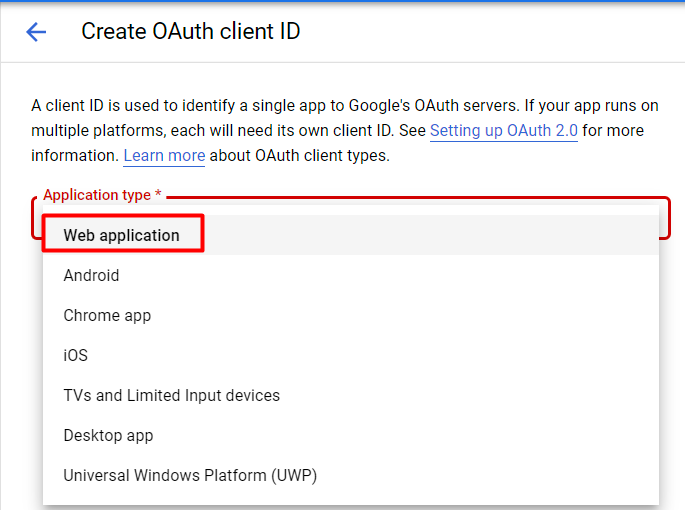Pick iOS from the dropdown list
The width and height of the screenshot is (685, 510).
(76, 355)
